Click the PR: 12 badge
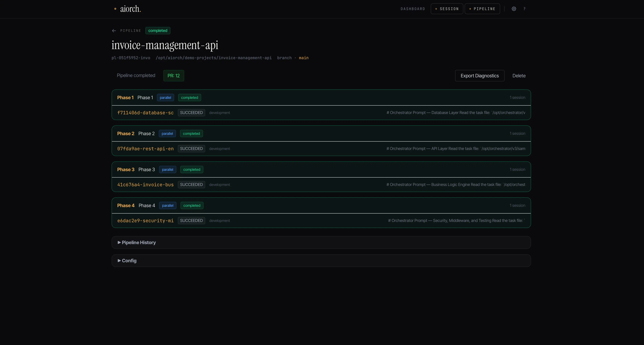 pyautogui.click(x=174, y=75)
